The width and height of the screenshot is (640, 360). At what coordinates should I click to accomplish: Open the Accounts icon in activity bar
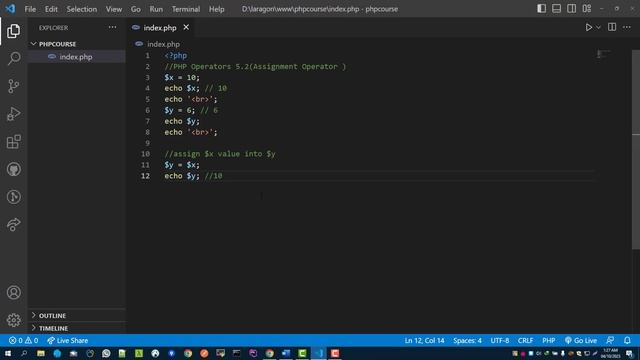(x=13, y=292)
